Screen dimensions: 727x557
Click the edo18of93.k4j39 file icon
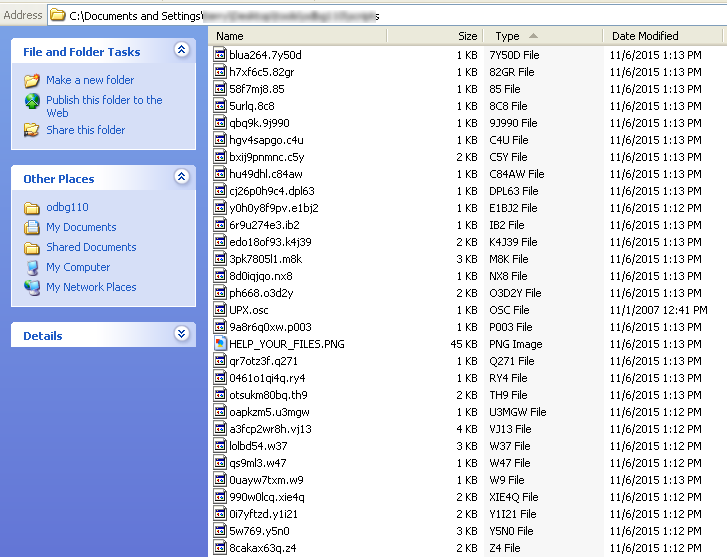click(x=220, y=242)
